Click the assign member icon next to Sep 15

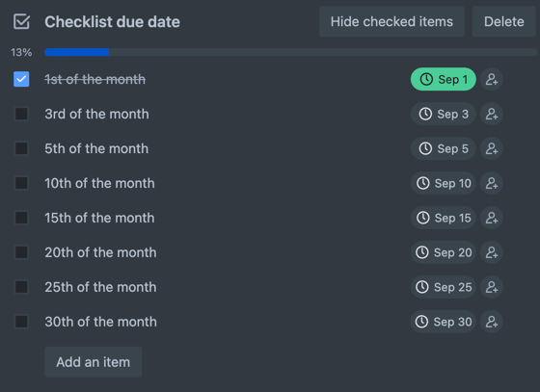pos(492,218)
